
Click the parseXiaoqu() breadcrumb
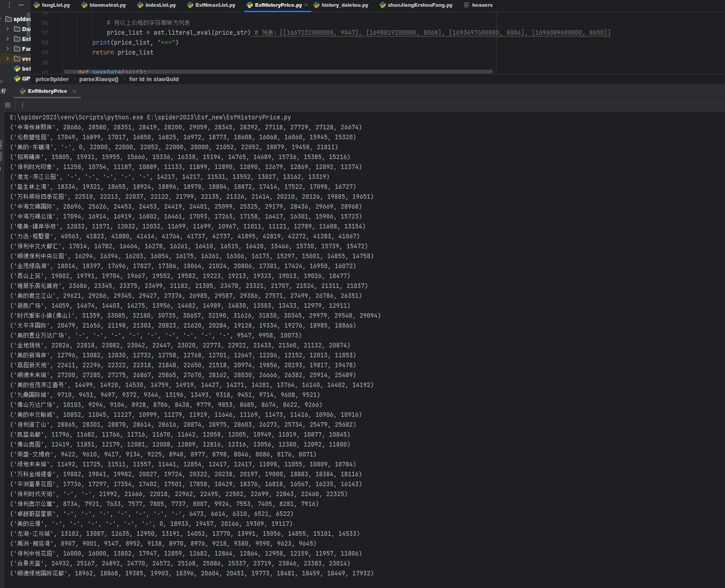click(x=99, y=79)
